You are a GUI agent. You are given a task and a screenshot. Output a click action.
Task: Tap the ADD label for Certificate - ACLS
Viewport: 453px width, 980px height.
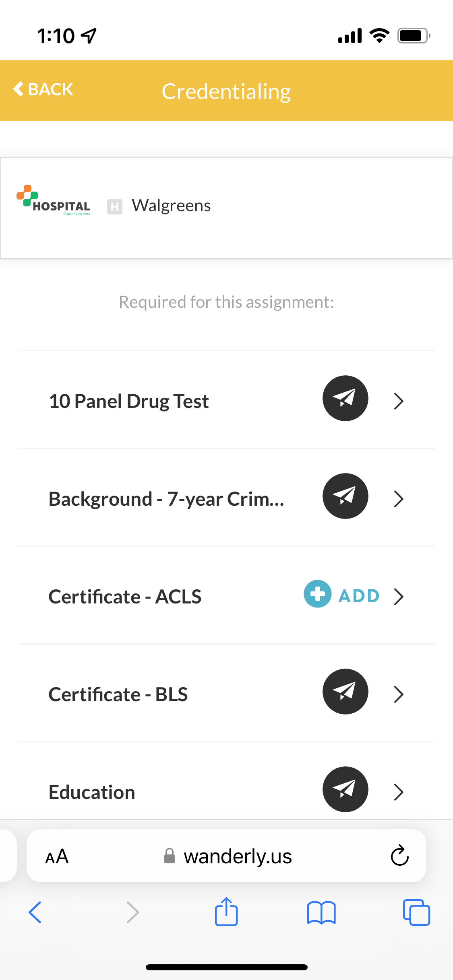pyautogui.click(x=359, y=596)
